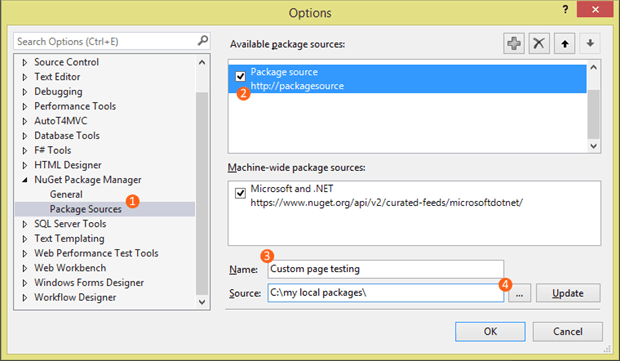Image resolution: width=620 pixels, height=361 pixels.
Task: Open the Help question mark button
Action: tap(565, 9)
